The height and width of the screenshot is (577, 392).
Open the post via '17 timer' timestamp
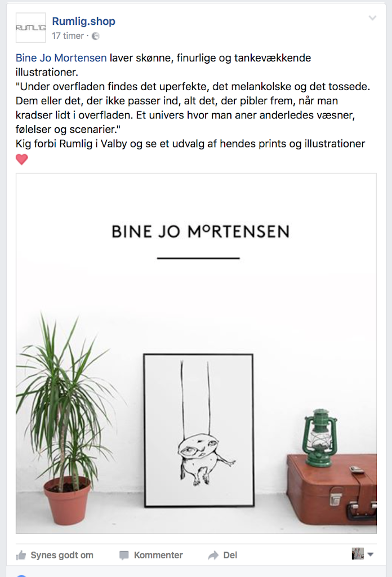tap(68, 35)
